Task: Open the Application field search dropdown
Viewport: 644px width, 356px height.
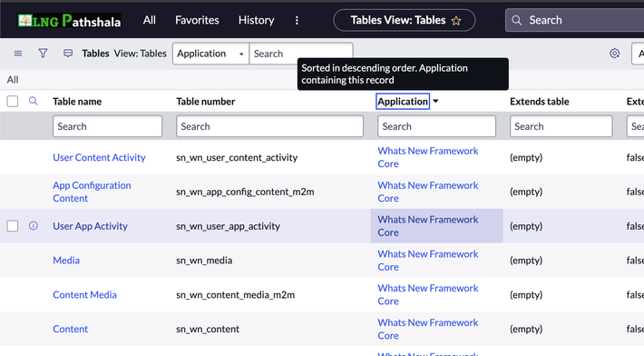Action: tap(210, 54)
